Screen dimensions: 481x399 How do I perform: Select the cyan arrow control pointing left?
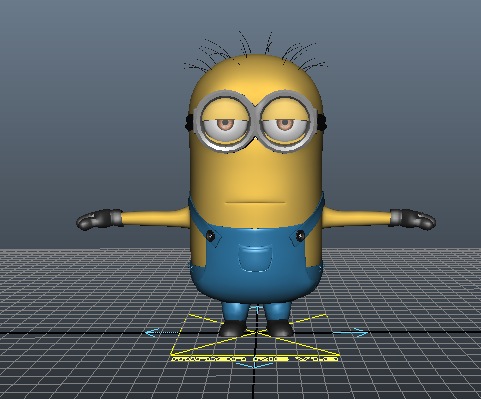coord(162,332)
